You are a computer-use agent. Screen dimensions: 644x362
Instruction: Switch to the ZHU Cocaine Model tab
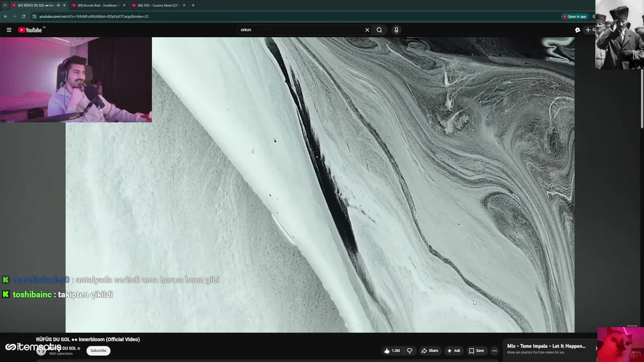(x=158, y=5)
